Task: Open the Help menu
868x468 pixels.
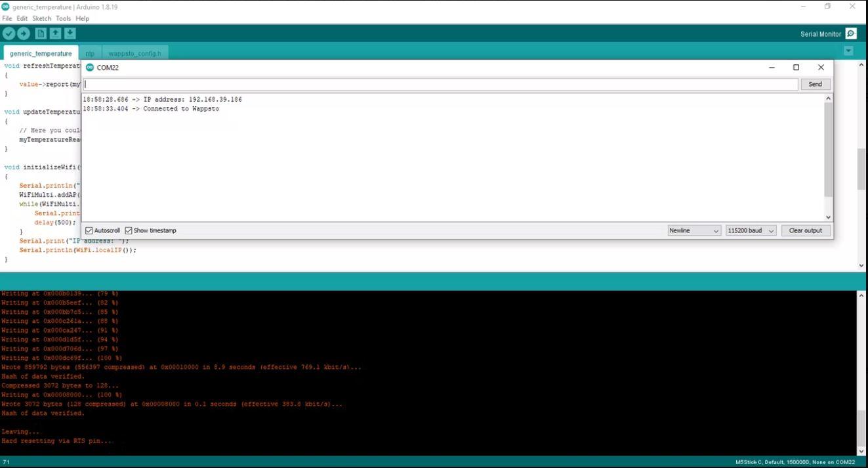Action: click(x=83, y=18)
